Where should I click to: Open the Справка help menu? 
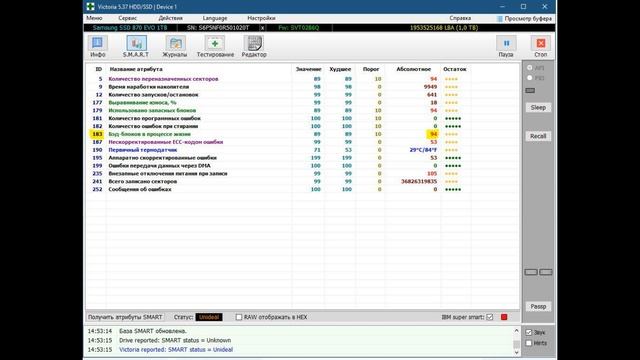click(x=460, y=18)
